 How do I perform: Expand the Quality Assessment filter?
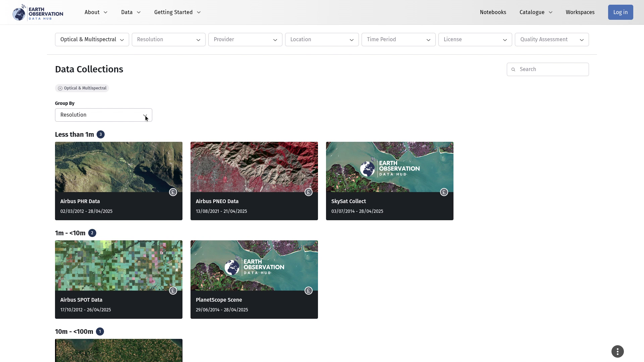coord(552,40)
